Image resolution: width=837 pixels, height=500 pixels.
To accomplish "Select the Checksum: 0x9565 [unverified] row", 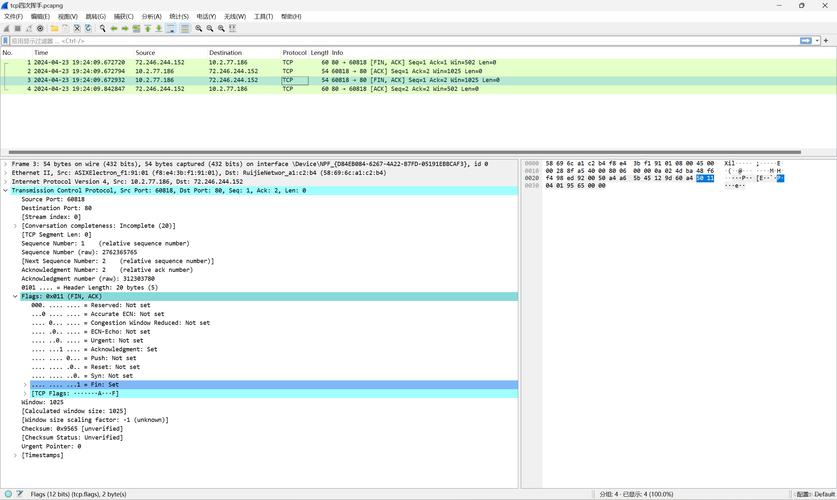I will [72, 428].
